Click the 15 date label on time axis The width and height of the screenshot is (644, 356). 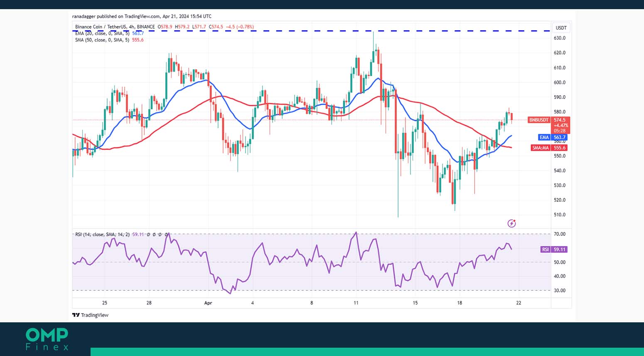415,303
